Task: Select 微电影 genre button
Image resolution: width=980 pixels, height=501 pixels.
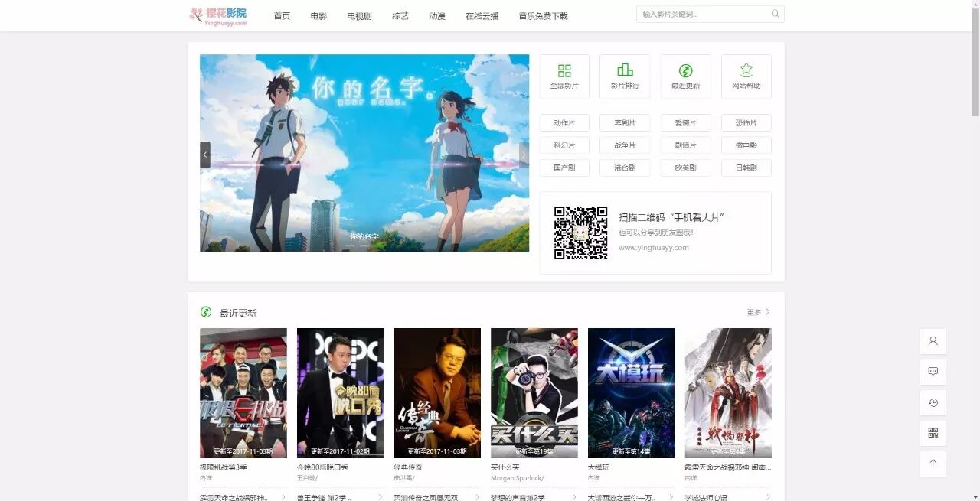Action: tap(746, 145)
